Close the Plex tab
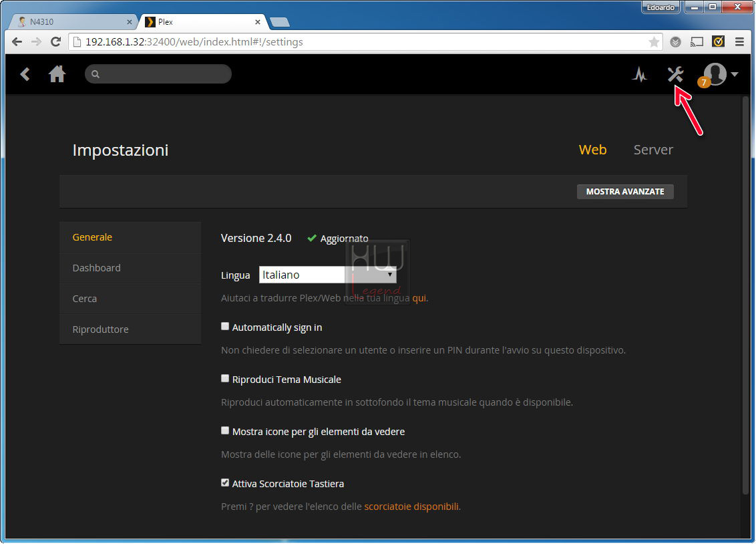The height and width of the screenshot is (544, 756). pyautogui.click(x=258, y=21)
